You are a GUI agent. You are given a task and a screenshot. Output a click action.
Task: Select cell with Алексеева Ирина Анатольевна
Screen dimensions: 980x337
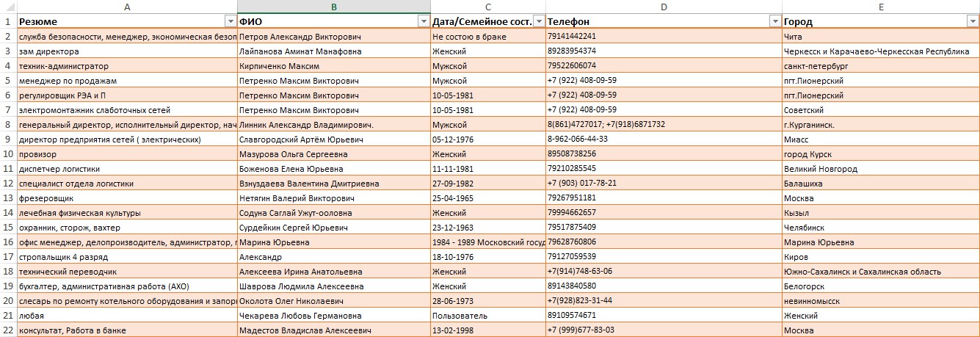(334, 272)
